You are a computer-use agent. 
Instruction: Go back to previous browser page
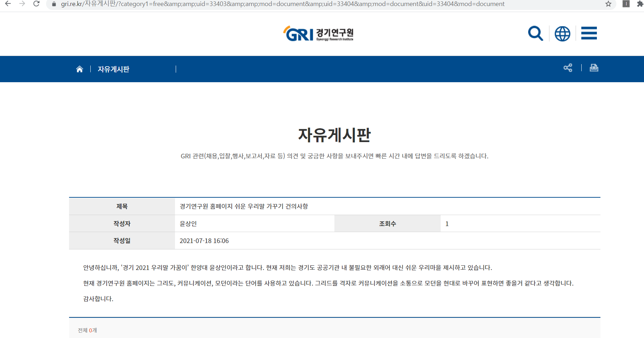tap(8, 4)
